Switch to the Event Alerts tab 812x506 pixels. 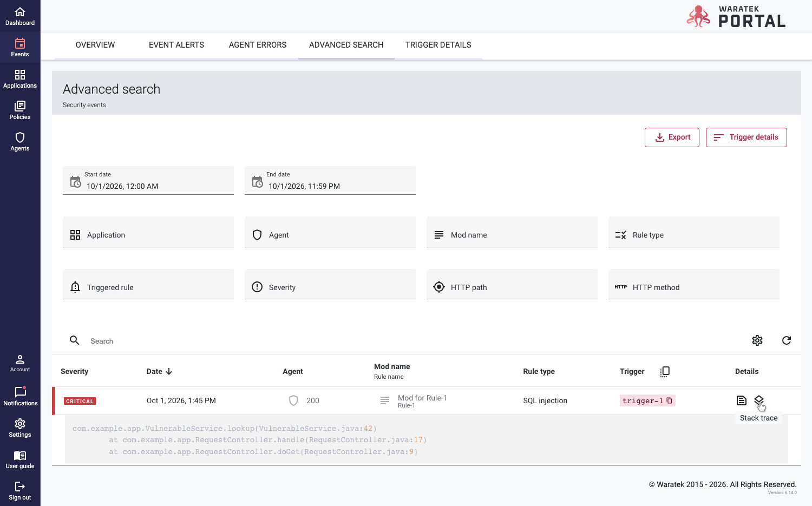point(176,45)
